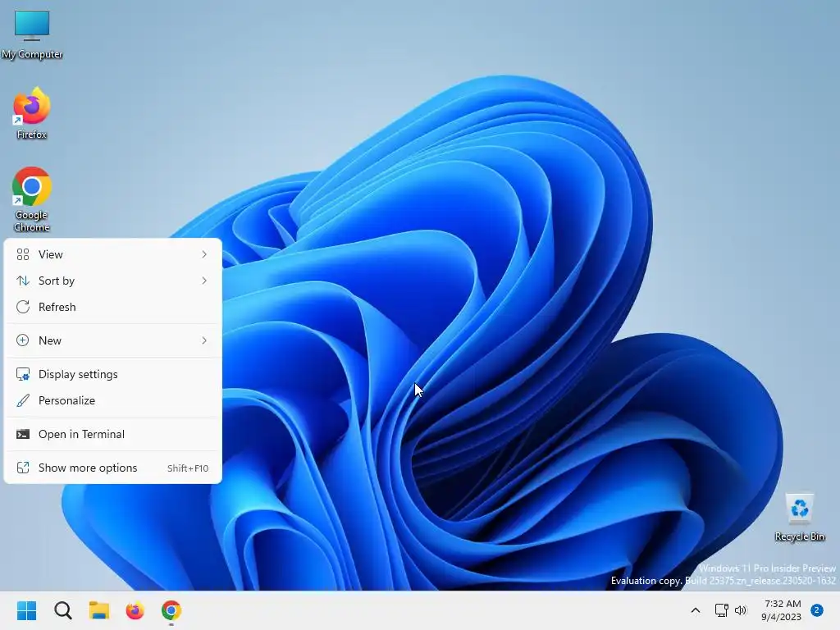Image resolution: width=840 pixels, height=630 pixels.
Task: Click the terminal icon in context menu
Action: [22, 435]
